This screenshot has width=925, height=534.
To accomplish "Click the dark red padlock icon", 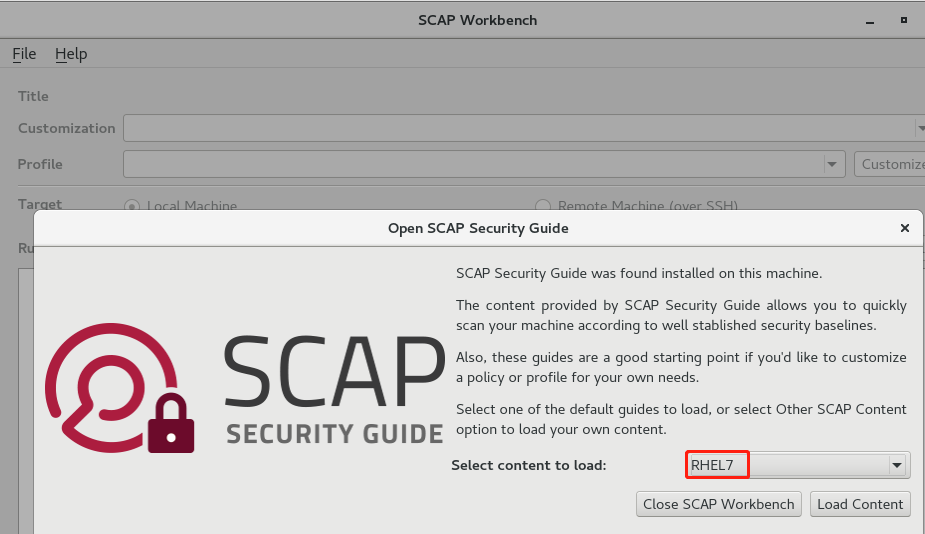I will point(170,424).
